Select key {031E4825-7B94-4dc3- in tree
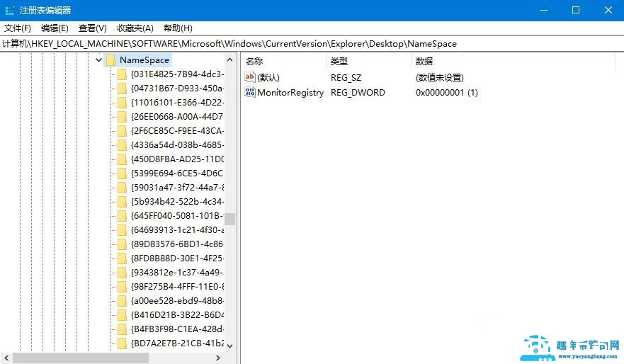This screenshot has height=364, width=624. tap(178, 74)
